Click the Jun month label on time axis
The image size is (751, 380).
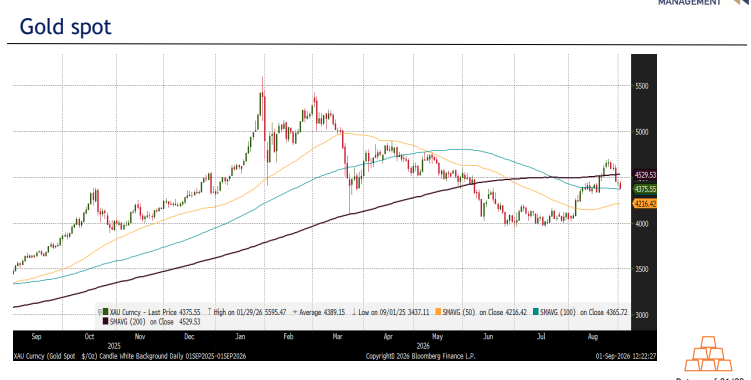tap(488, 336)
